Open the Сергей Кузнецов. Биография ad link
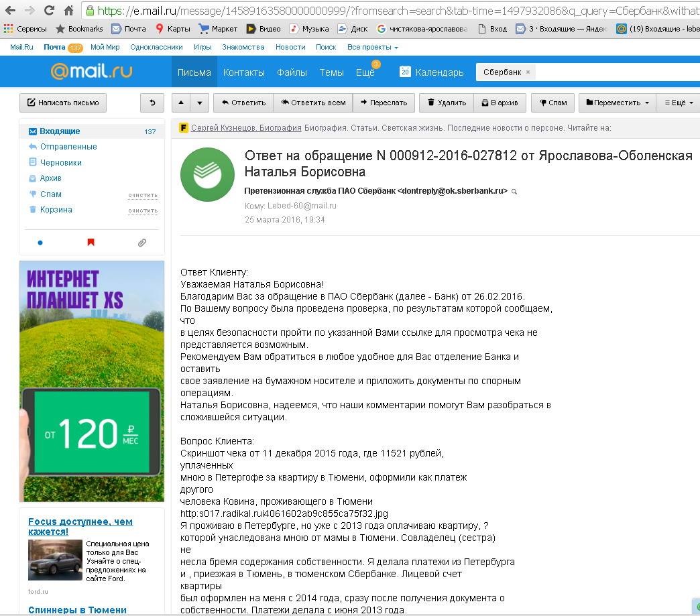 246,127
